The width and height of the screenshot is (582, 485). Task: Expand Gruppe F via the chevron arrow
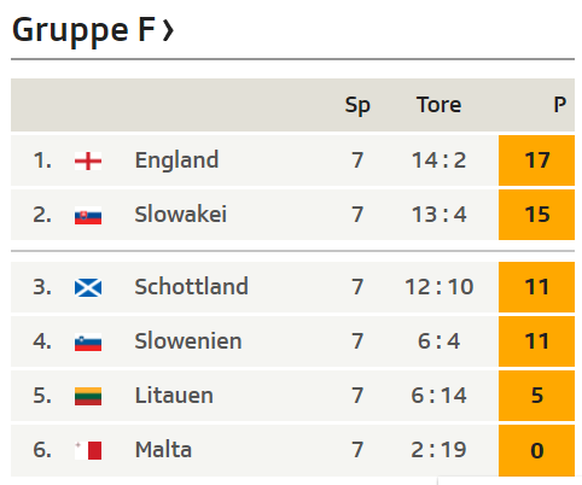point(168,31)
